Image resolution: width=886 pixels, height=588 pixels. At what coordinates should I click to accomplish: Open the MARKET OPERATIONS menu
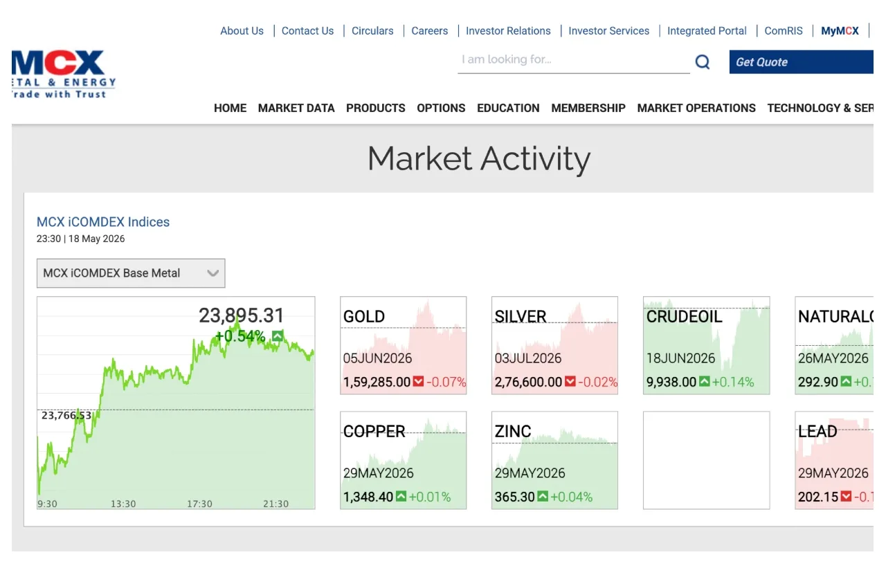(x=696, y=108)
